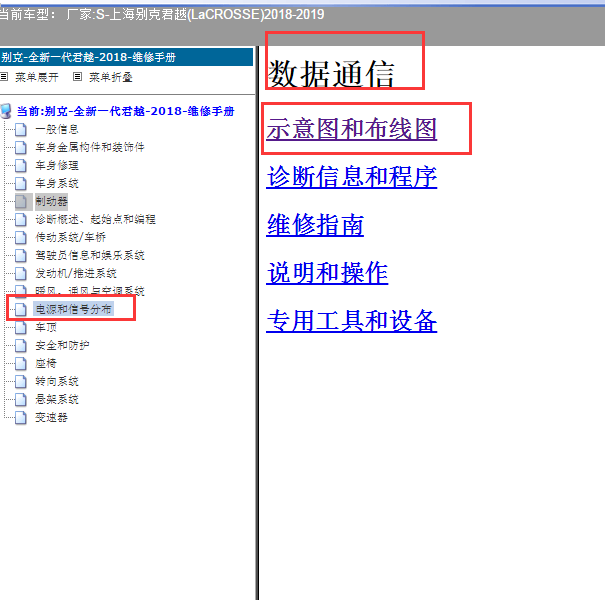Open the 悬架系统 tree entry
Image resolution: width=605 pixels, height=600 pixels.
tap(57, 399)
